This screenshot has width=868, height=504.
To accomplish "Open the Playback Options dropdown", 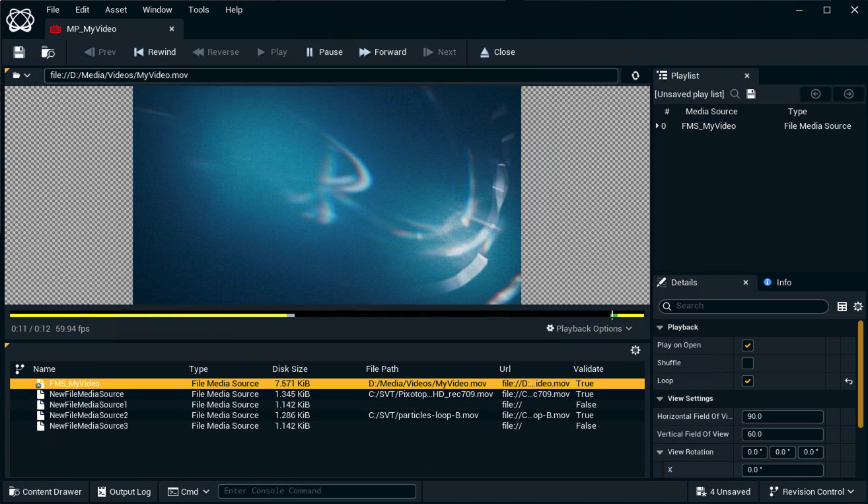I will [589, 328].
